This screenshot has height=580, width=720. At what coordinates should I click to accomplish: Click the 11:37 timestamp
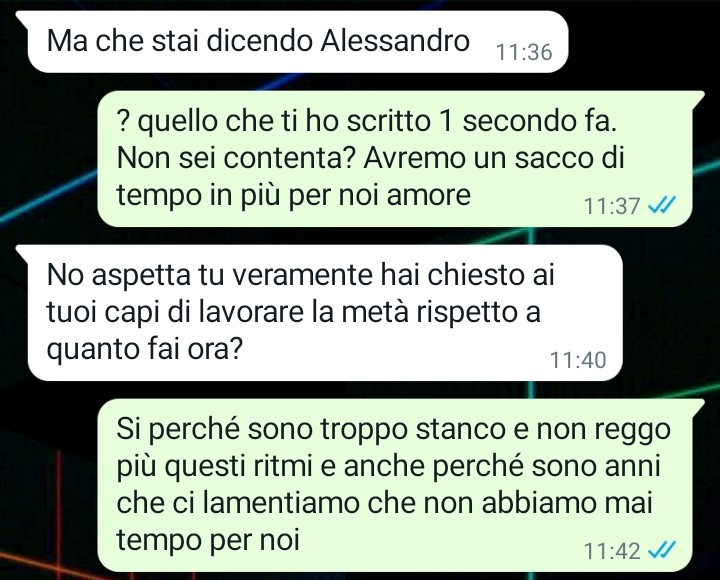coord(612,206)
